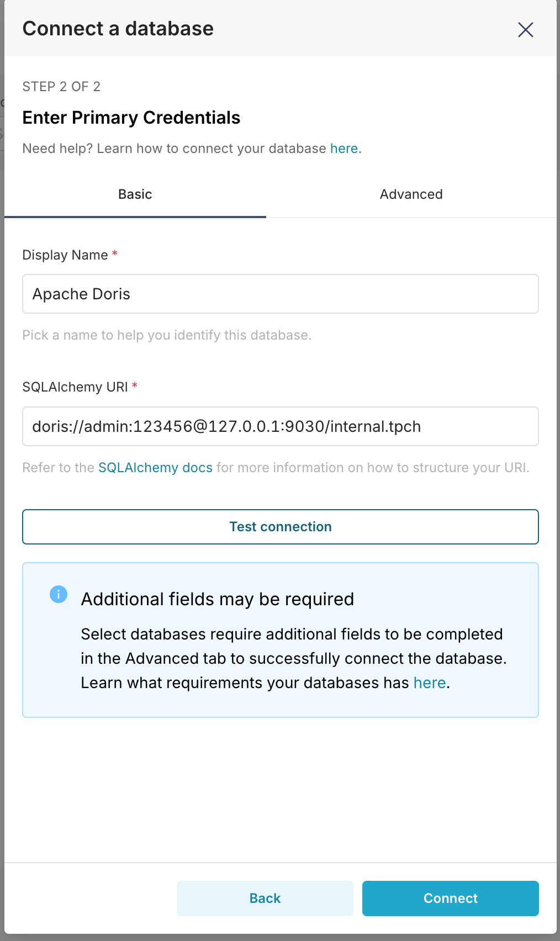Click the alert description about the Advanced tab
The image size is (560, 941).
[293, 658]
